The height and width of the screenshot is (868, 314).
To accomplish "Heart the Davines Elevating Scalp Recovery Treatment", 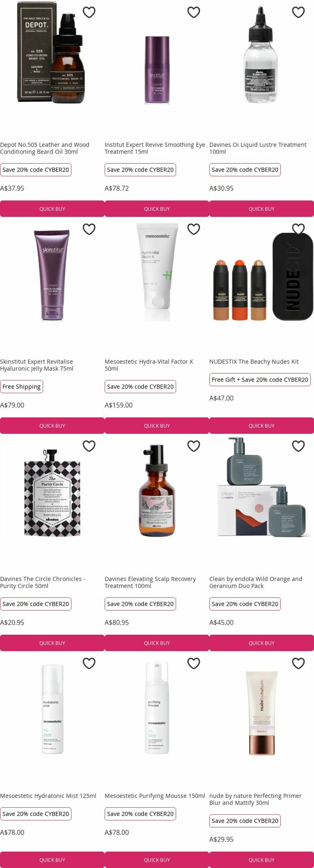I will pos(193,446).
